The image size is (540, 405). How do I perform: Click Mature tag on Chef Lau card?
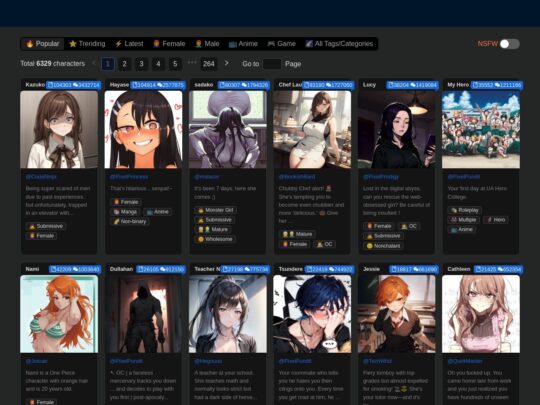[x=297, y=234]
